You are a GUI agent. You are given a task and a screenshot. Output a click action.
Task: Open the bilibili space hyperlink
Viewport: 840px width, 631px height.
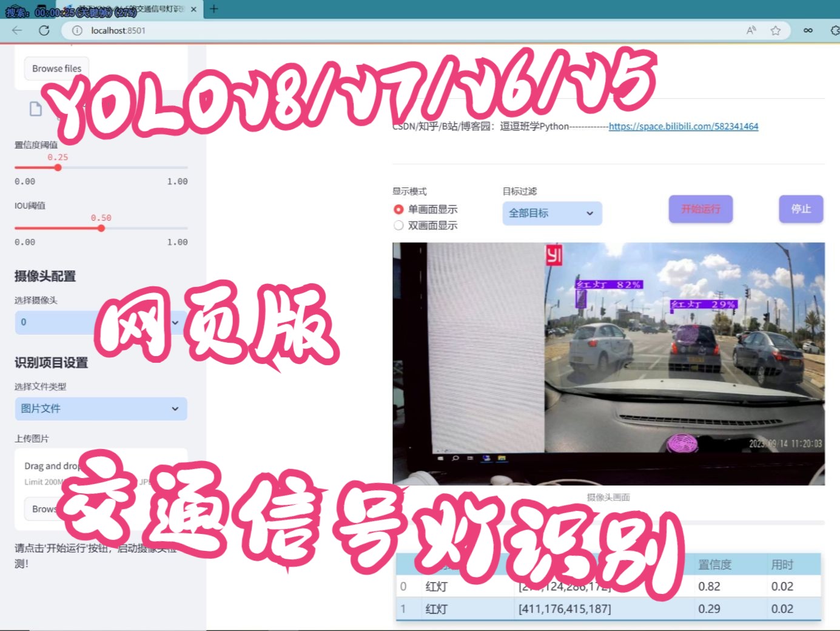point(684,126)
